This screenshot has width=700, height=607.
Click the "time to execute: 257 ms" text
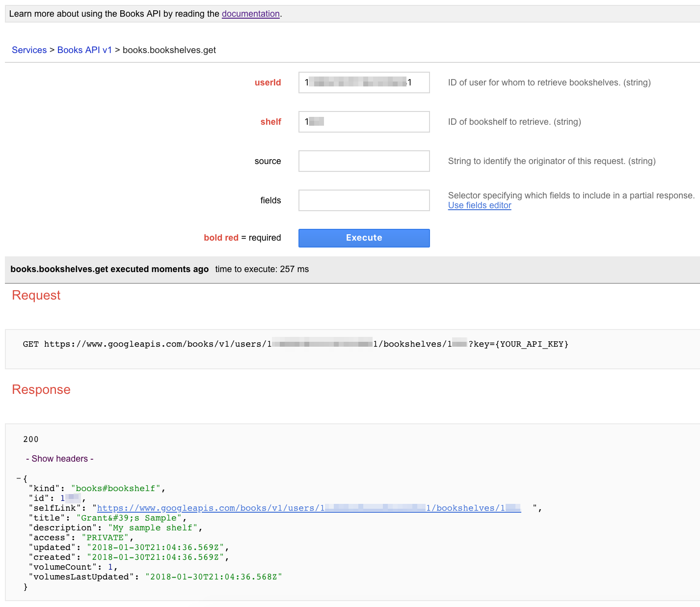(262, 269)
